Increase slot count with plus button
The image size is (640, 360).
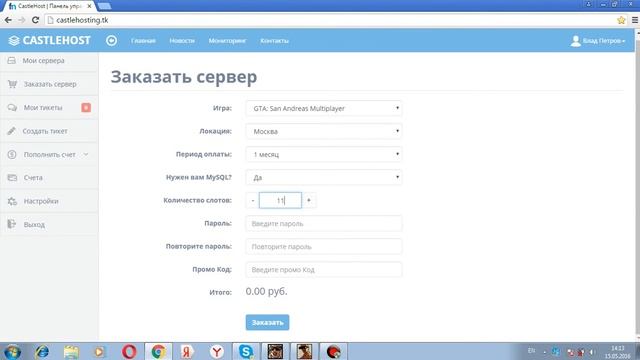[x=309, y=200]
